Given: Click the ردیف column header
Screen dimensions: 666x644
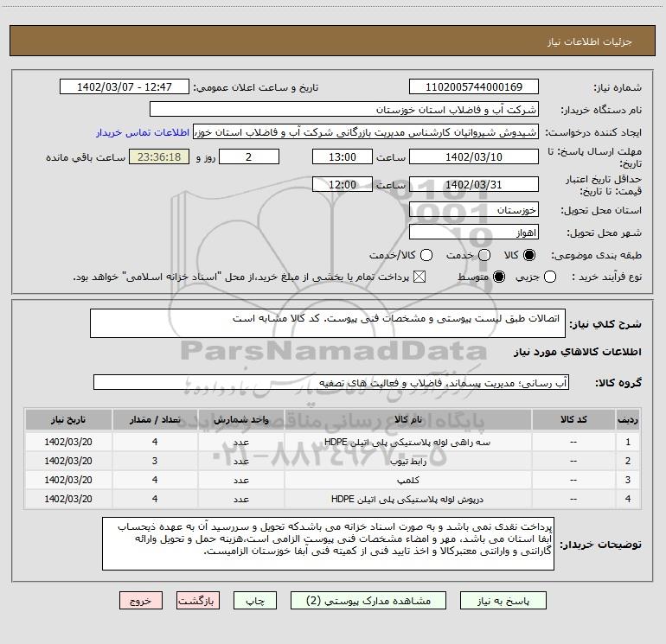Looking at the screenshot, I should coord(628,419).
